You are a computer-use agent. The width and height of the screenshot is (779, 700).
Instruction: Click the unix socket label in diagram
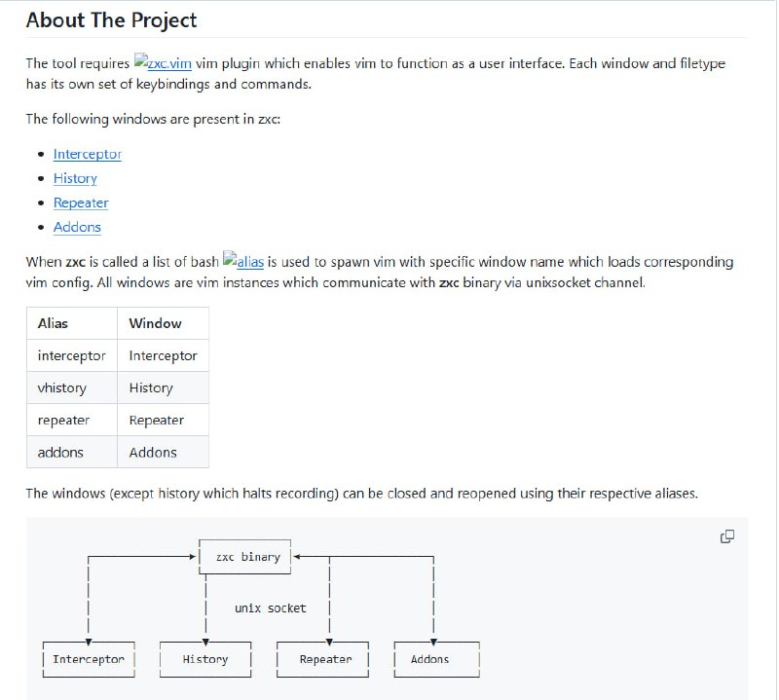tap(270, 608)
